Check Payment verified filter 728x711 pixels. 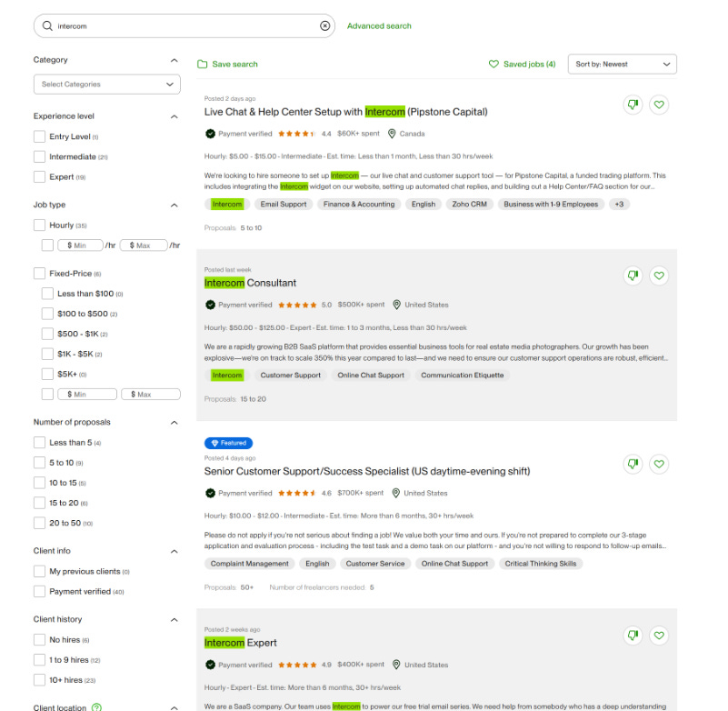coord(39,592)
